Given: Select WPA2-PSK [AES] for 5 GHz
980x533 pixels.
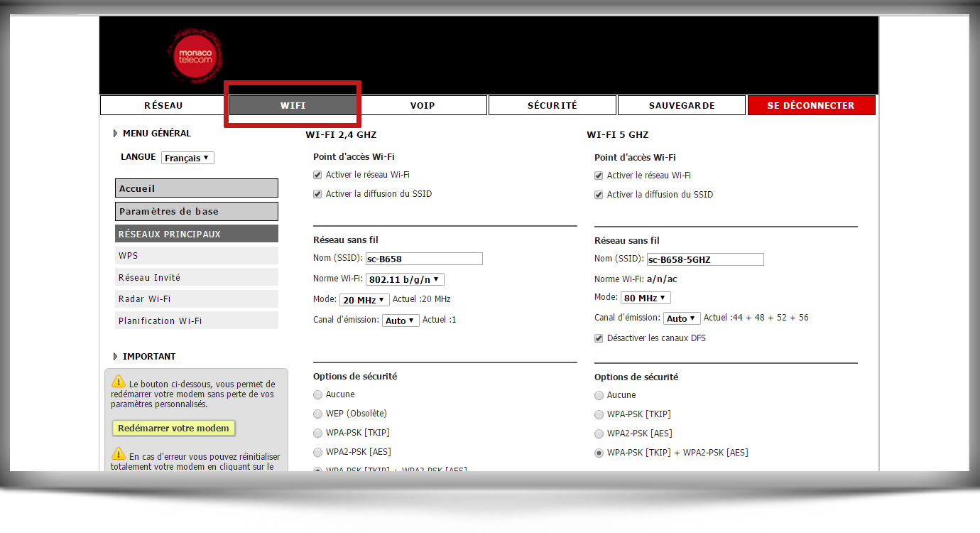Looking at the screenshot, I should (x=599, y=434).
